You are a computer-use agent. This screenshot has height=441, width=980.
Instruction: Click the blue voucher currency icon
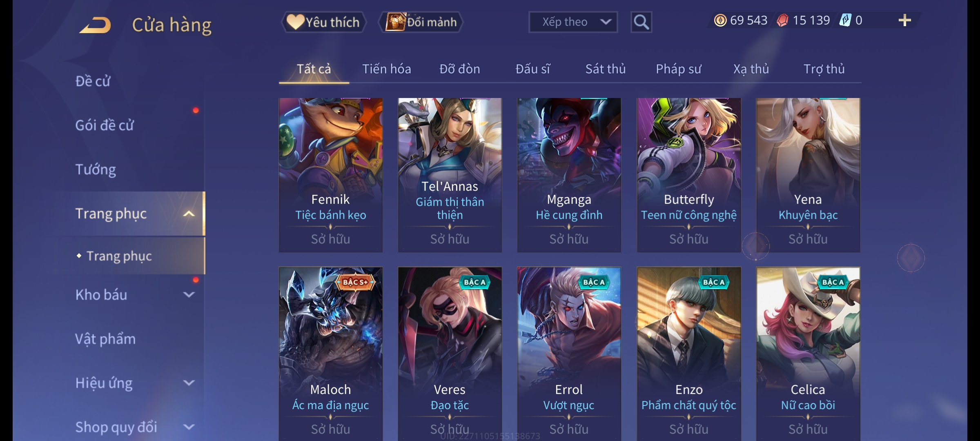click(x=845, y=20)
